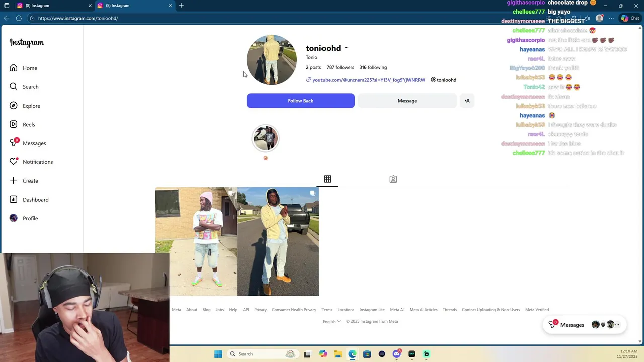Click the Follow Back button

click(300, 101)
